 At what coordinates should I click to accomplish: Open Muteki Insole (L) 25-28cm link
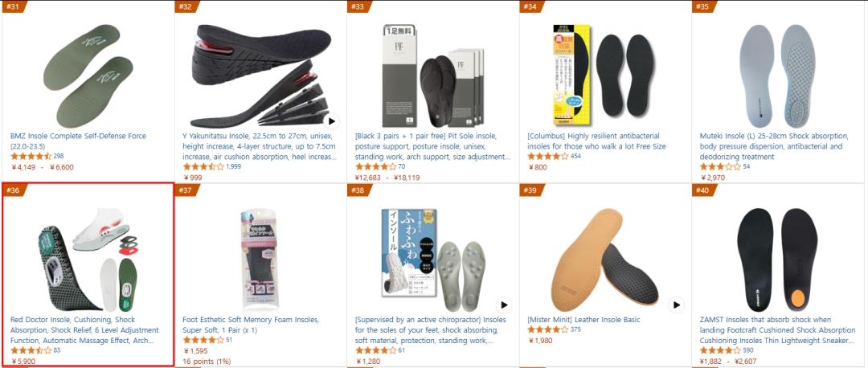click(774, 146)
